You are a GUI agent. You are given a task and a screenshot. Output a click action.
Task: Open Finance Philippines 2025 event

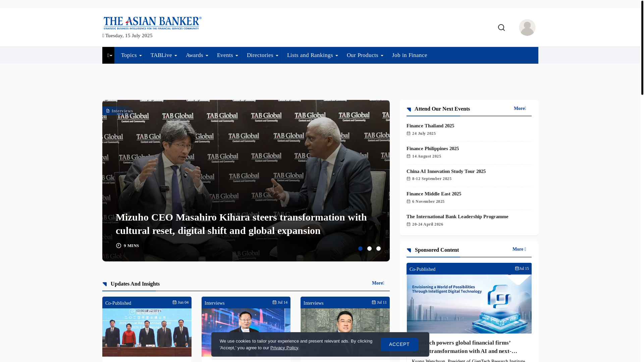coord(432,148)
